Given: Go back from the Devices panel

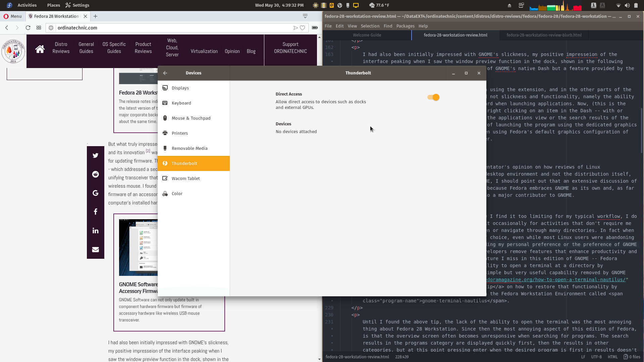Looking at the screenshot, I should (x=165, y=73).
